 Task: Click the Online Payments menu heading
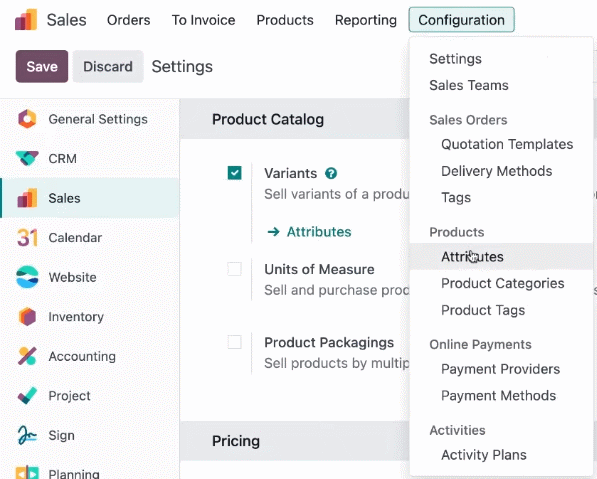(x=480, y=344)
